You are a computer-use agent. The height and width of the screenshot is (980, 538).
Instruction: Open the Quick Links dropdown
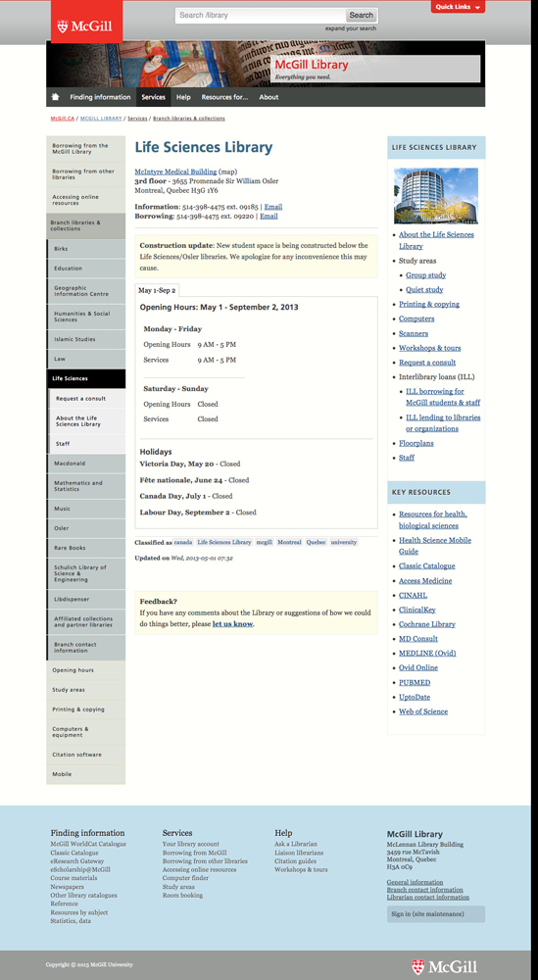[x=458, y=7]
